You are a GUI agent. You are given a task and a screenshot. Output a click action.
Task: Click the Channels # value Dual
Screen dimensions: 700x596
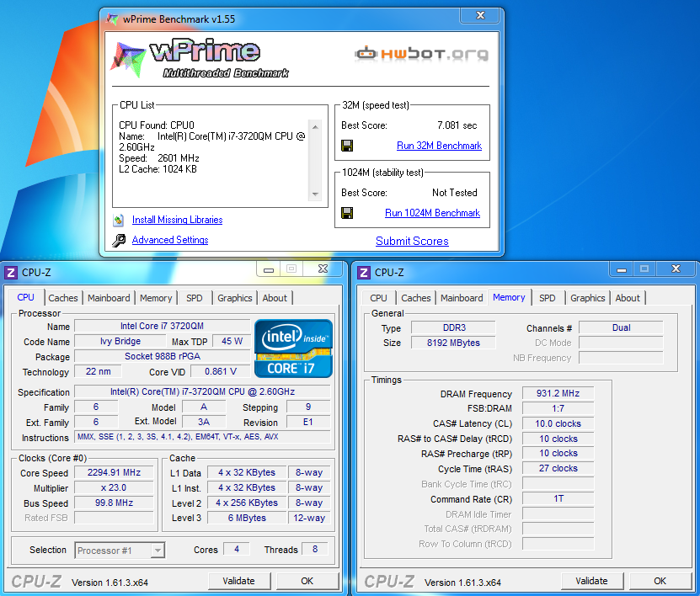tap(621, 328)
